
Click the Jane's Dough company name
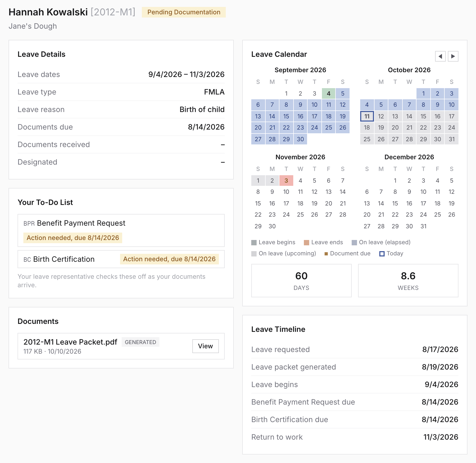(33, 26)
